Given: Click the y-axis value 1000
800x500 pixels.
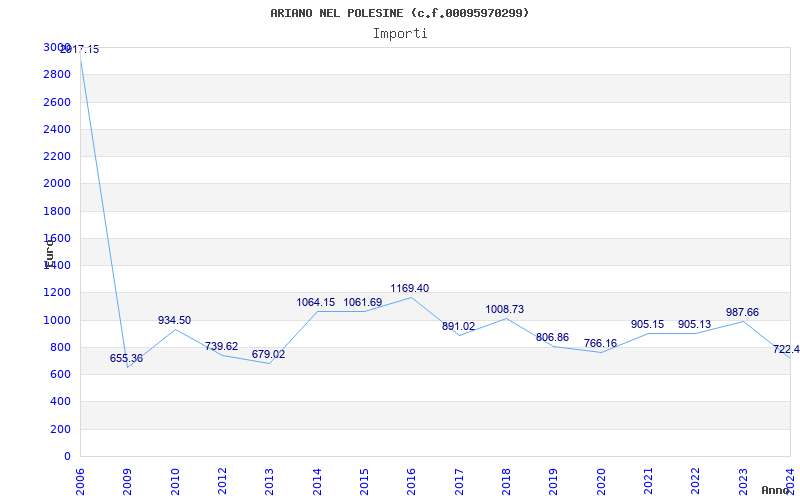Looking at the screenshot, I should pos(57,320).
